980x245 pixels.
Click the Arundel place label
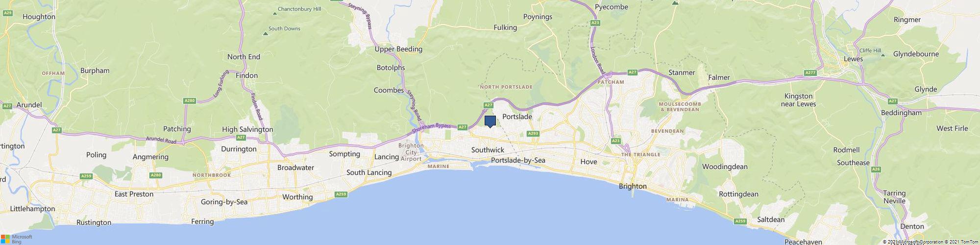[29, 105]
